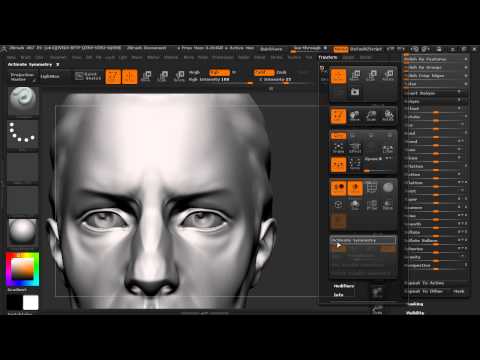
Task: Click the grid icon in Transform palette
Action: [371, 188]
